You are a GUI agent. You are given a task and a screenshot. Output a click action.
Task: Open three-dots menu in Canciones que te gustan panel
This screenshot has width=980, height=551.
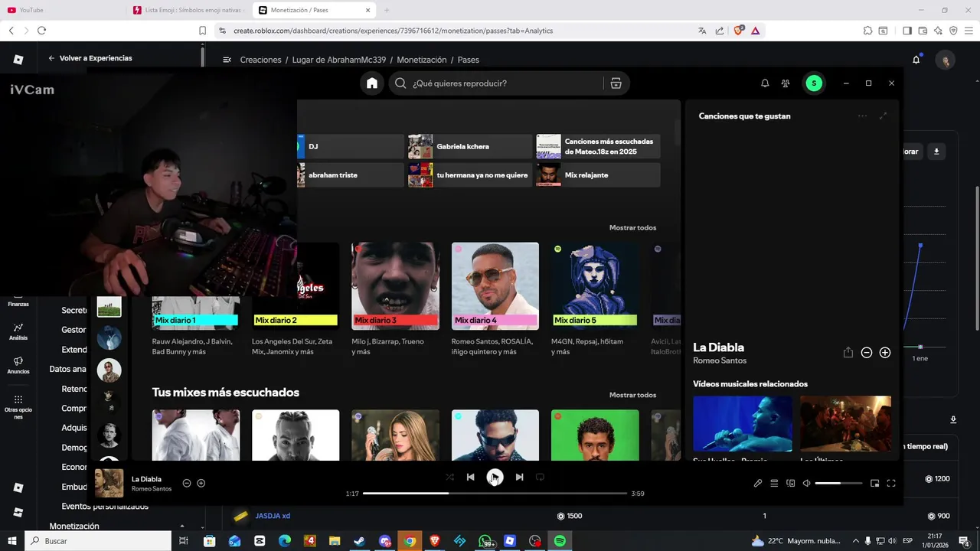coord(862,116)
